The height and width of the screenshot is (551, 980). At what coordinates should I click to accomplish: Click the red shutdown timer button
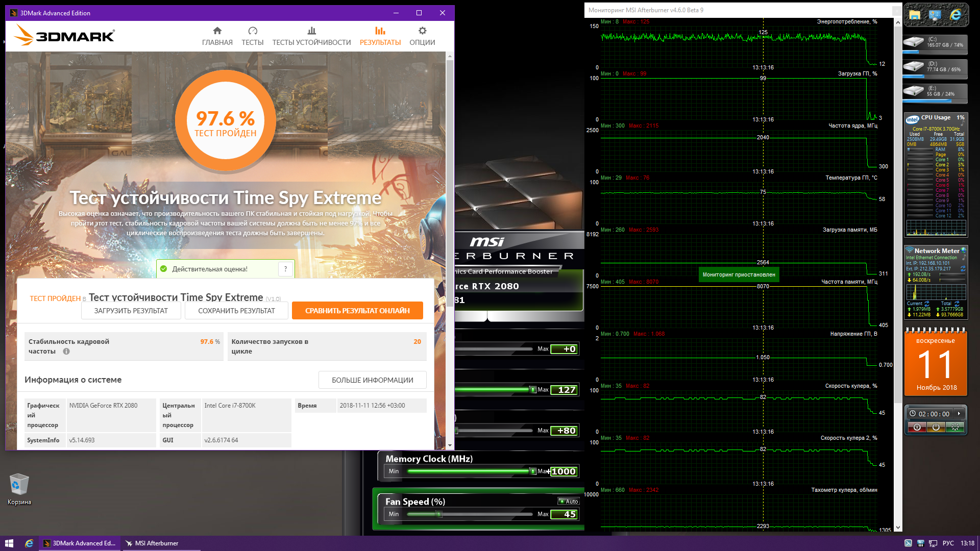pos(917,428)
